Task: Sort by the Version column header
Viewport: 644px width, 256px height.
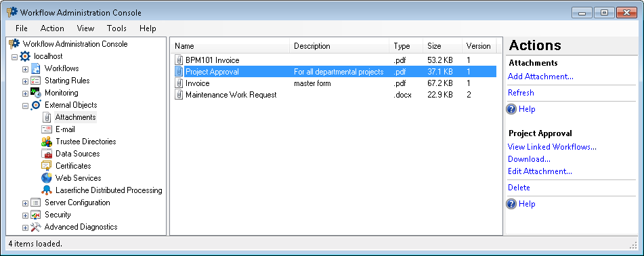Action: [479, 46]
